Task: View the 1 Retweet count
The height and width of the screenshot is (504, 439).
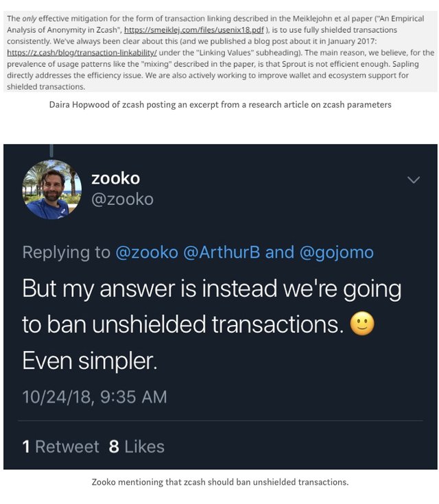Action: tap(60, 446)
